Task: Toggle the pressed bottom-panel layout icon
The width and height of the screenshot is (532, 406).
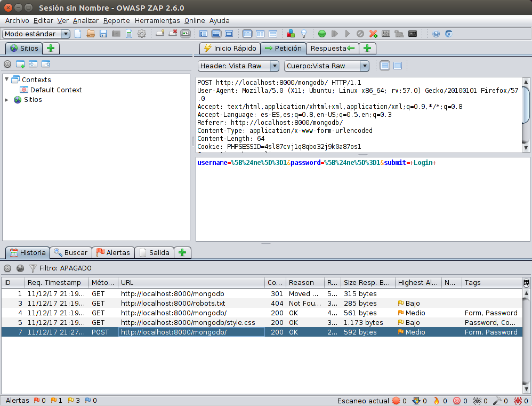Action: [x=216, y=34]
